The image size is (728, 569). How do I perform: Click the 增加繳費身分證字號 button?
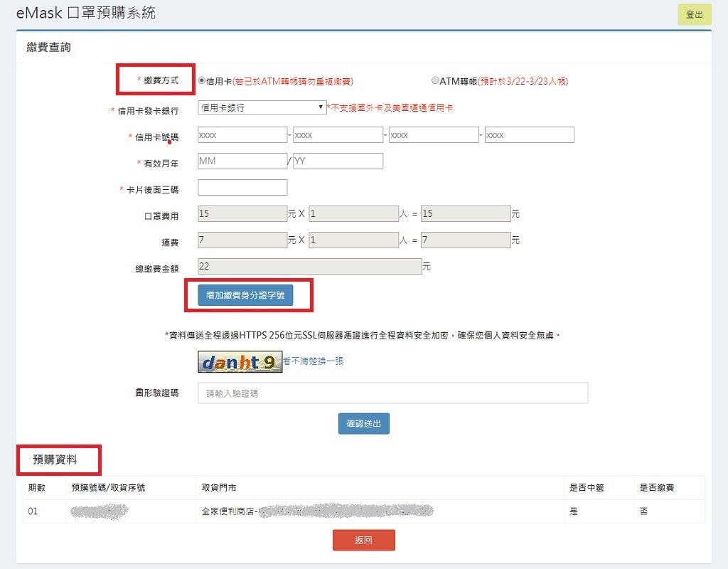(245, 295)
